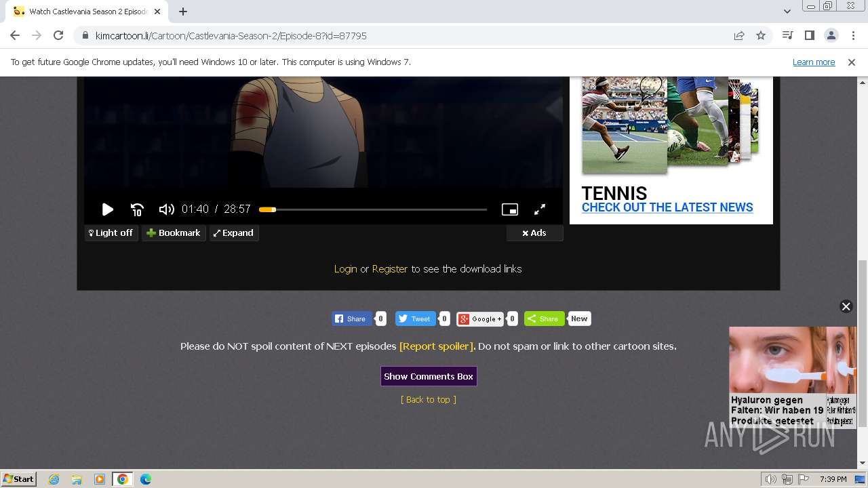
Task: Select the Watch Castlevania Season 2 tab
Action: [88, 12]
